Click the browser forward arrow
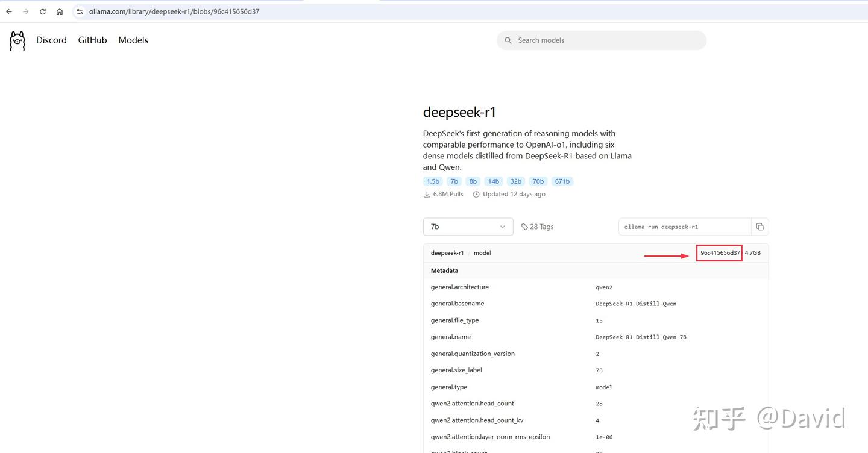The image size is (868, 453). [25, 11]
